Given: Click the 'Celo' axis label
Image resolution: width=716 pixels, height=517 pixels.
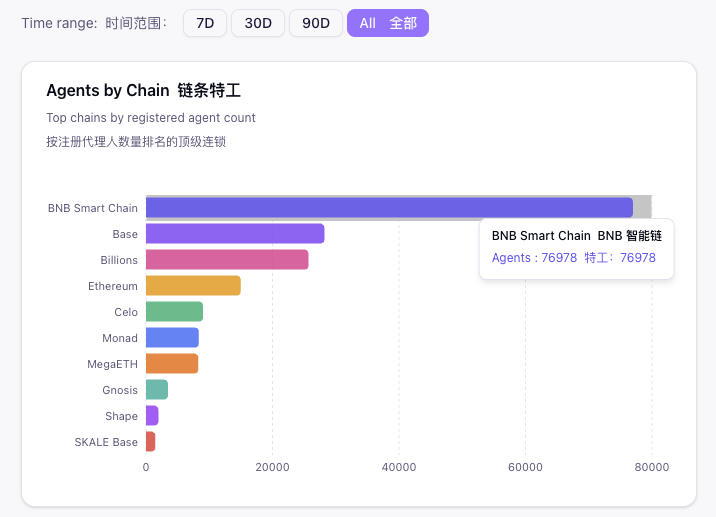Looking at the screenshot, I should (x=126, y=312).
